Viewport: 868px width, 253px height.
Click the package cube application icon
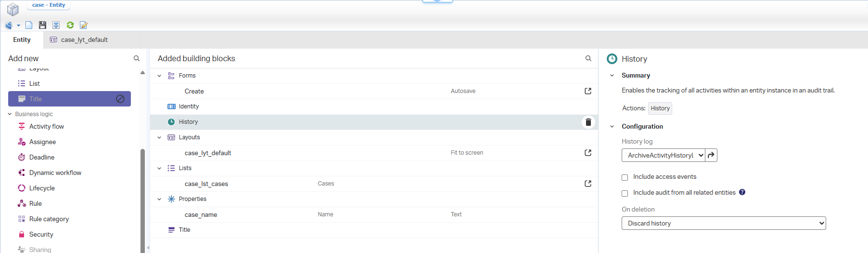pyautogui.click(x=13, y=9)
